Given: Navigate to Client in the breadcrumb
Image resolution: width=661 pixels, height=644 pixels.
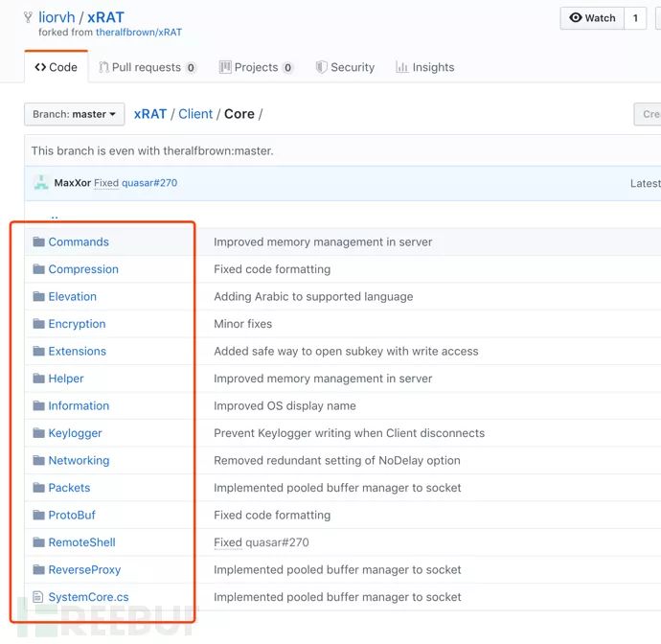Looking at the screenshot, I should pos(195,114).
